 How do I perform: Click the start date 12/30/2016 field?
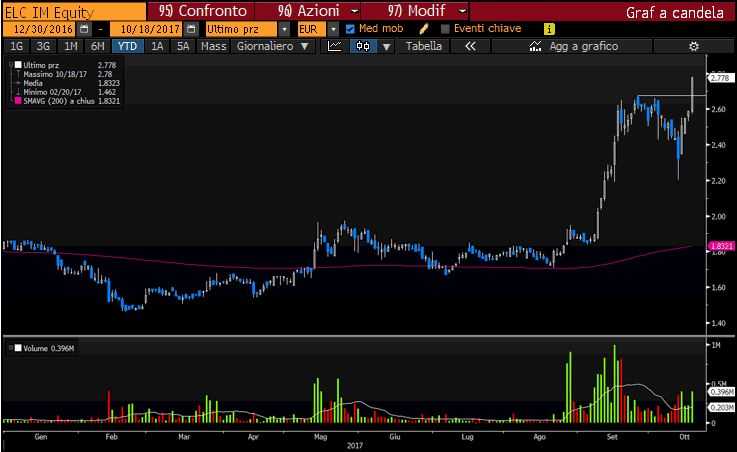click(40, 29)
